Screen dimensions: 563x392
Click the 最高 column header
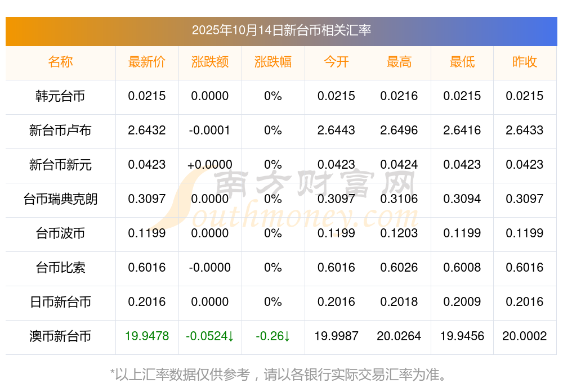tap(399, 62)
